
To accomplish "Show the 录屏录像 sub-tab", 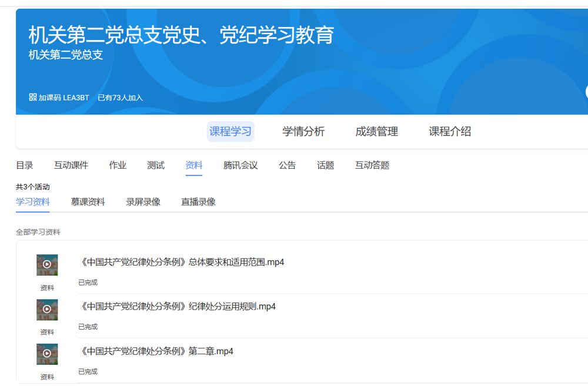I will click(x=143, y=202).
